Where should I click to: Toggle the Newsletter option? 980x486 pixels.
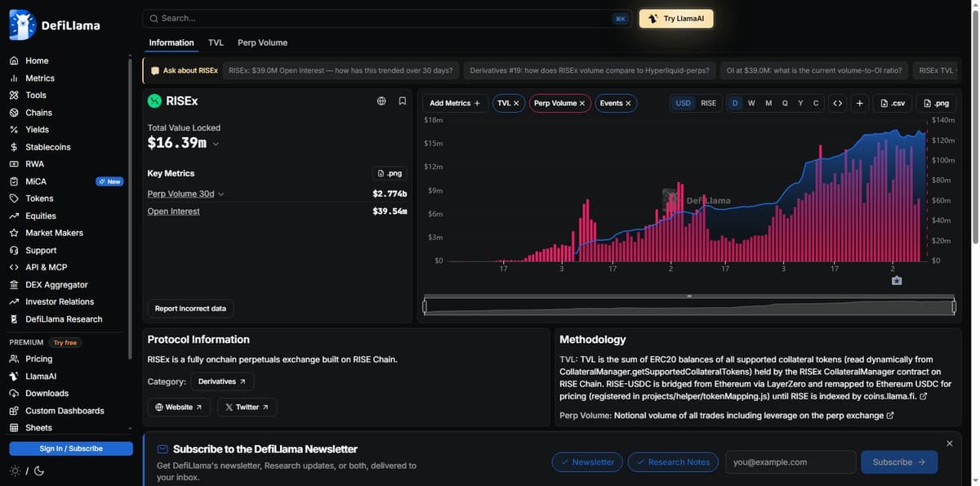point(587,461)
